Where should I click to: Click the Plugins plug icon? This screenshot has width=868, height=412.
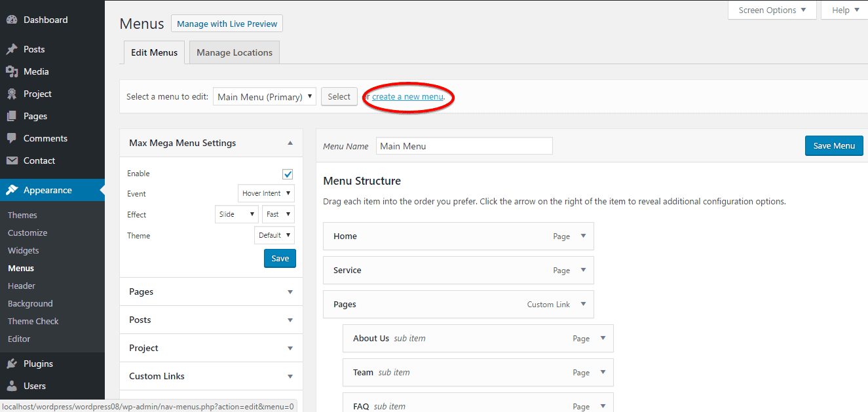(x=12, y=364)
